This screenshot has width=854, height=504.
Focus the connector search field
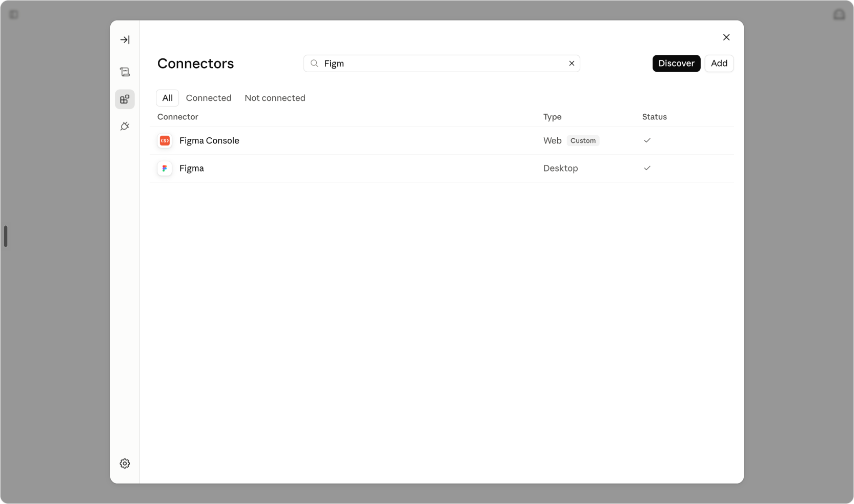click(441, 64)
